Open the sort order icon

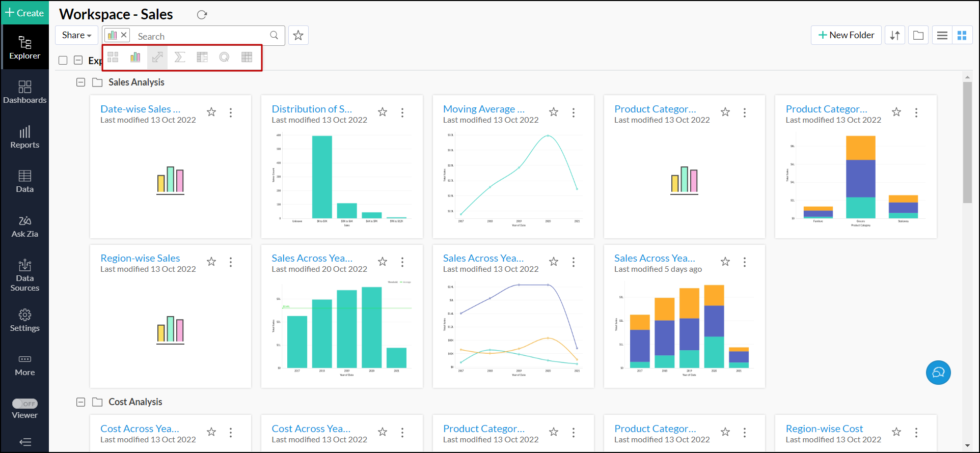[x=895, y=35]
